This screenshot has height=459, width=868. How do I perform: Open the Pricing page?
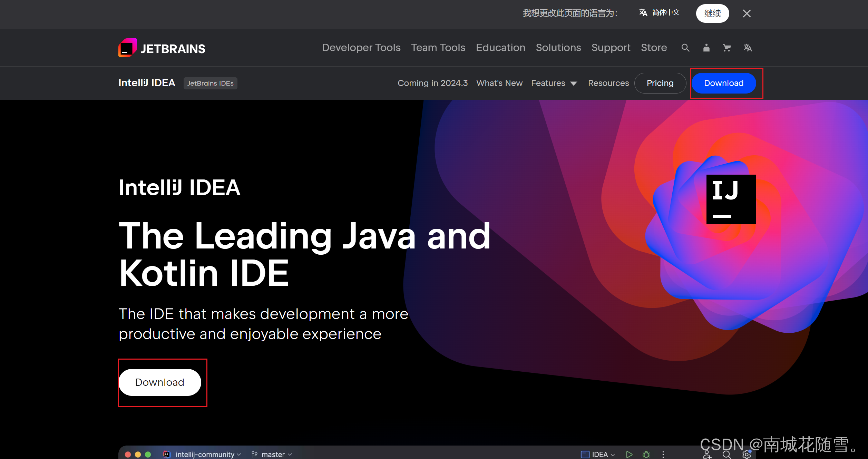point(660,83)
